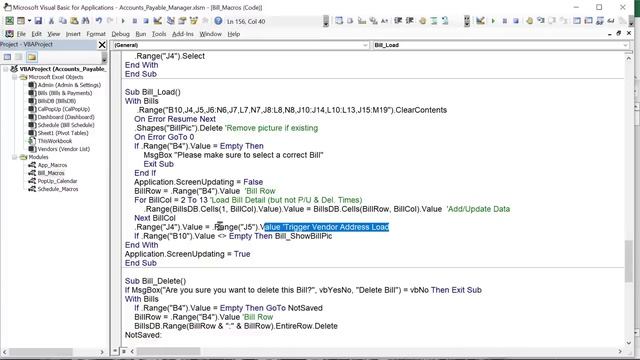The height and width of the screenshot is (360, 640).
Task: Toggle Design Mode in the Debug toolbar
Action: (480, 21)
